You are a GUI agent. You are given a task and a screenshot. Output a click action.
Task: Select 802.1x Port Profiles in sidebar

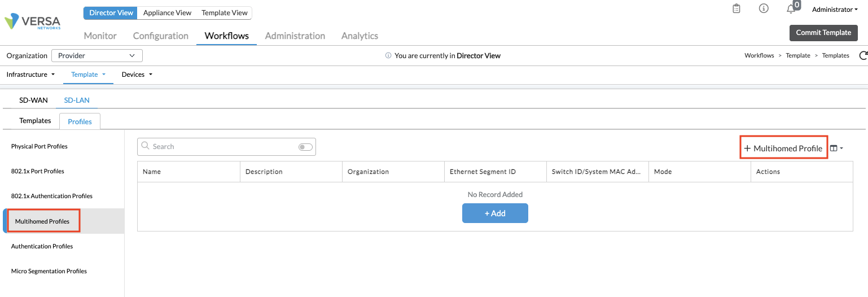click(38, 171)
